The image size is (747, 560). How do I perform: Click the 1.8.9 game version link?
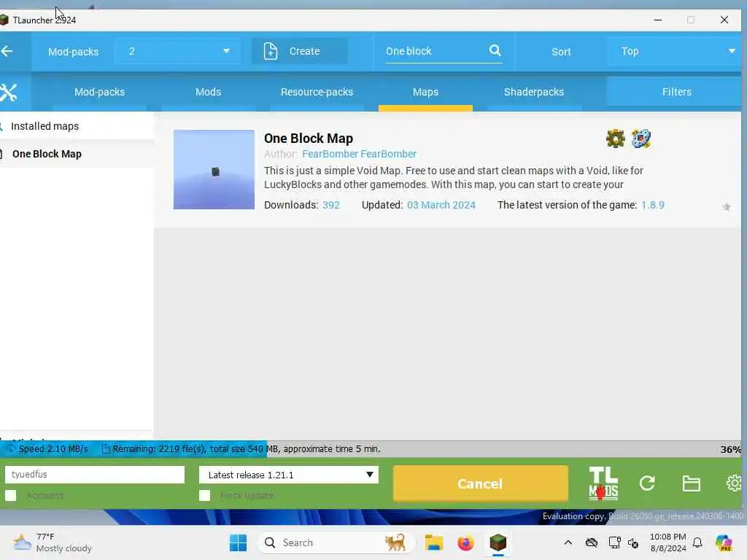(x=653, y=205)
